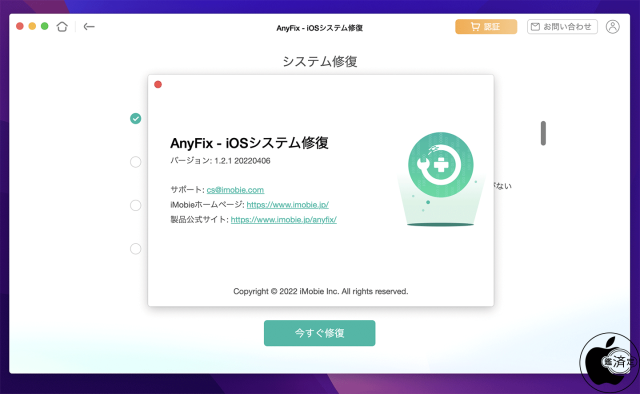Open the お問い合わせ contact button
The image size is (640, 394).
pos(562,27)
